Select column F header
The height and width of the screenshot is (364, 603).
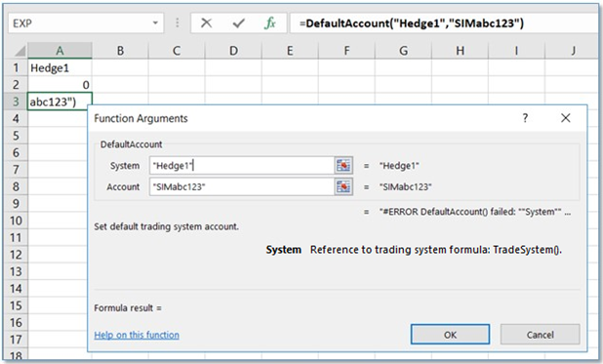click(347, 51)
